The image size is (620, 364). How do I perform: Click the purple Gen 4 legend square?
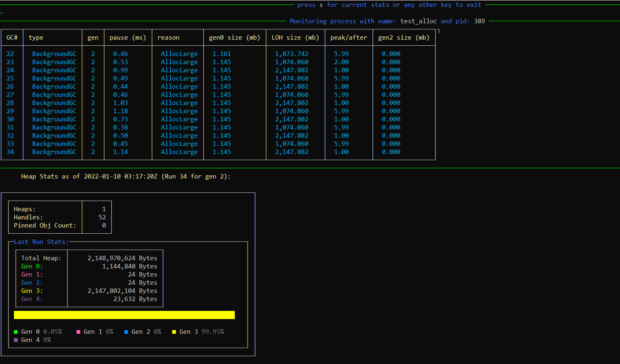[16, 340]
